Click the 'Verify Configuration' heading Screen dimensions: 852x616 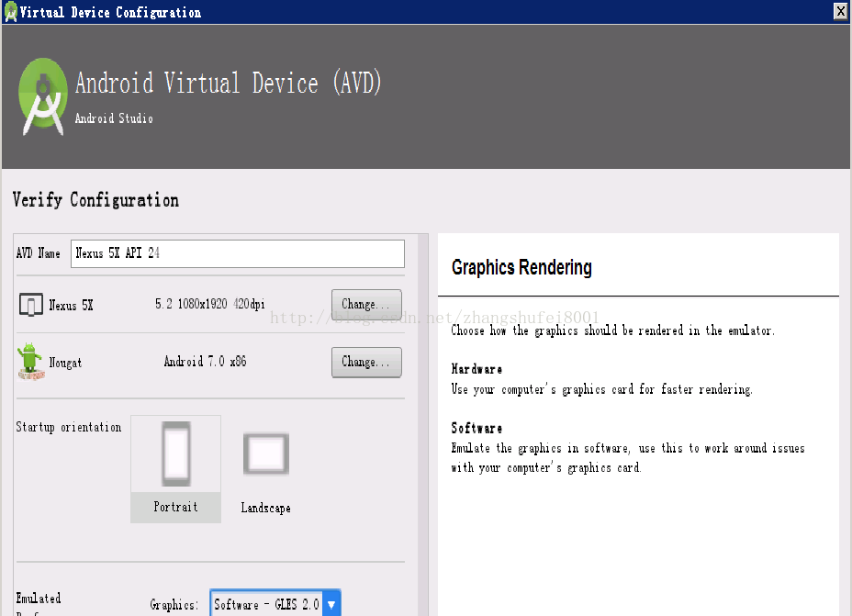(95, 200)
